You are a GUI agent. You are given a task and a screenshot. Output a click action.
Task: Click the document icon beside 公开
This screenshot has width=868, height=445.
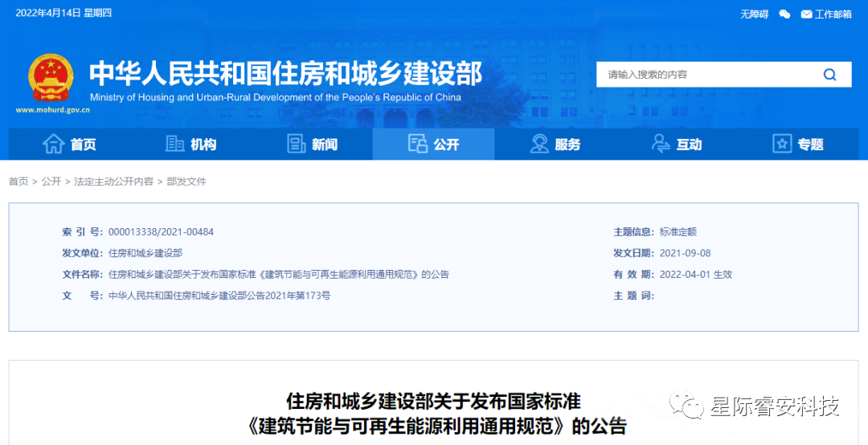click(417, 144)
